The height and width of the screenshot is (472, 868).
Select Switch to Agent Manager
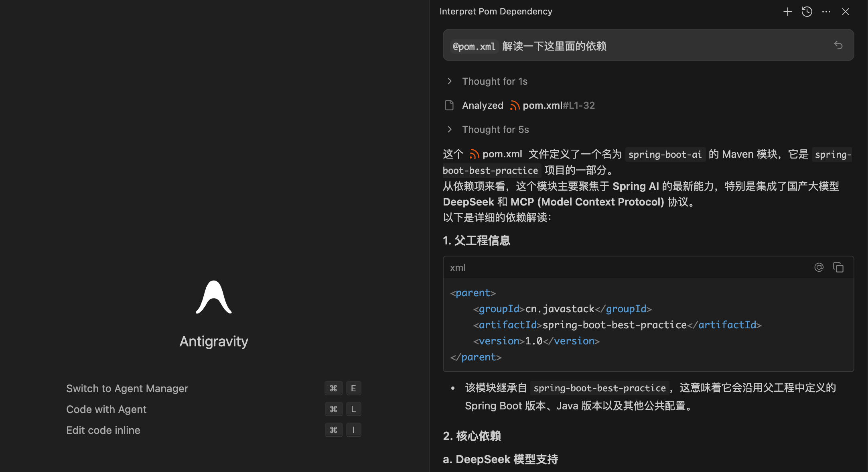pyautogui.click(x=127, y=389)
